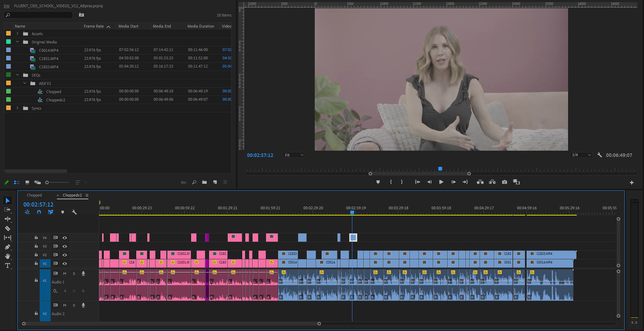Select the Track Select Forward tool

tap(7, 210)
